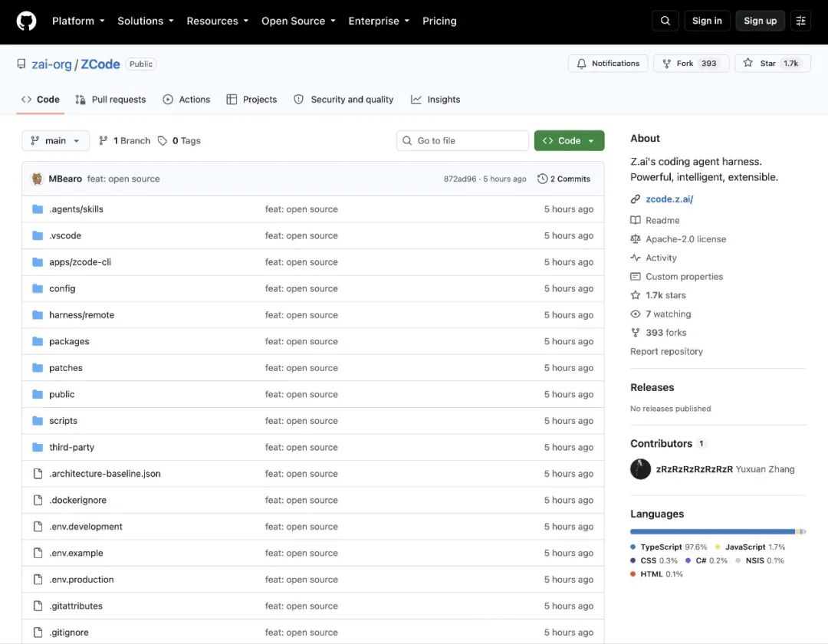Switch to the Code tab
The width and height of the screenshot is (828, 644).
tap(40, 99)
